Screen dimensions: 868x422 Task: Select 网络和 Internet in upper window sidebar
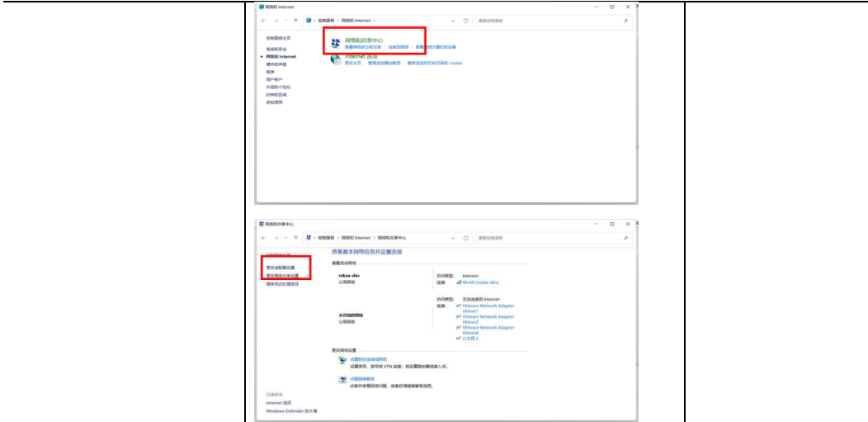[281, 56]
